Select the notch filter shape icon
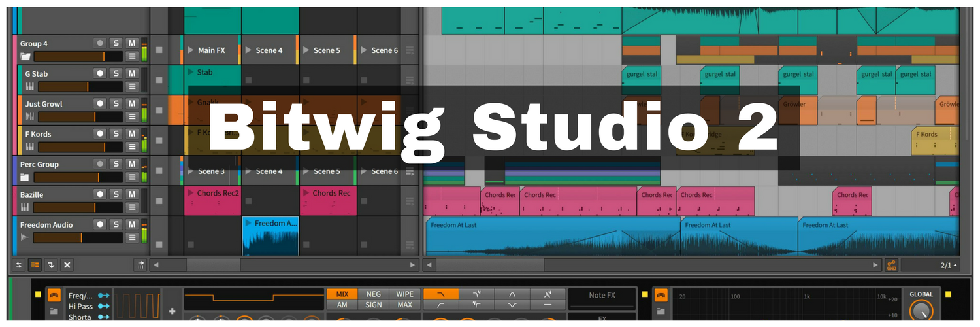Viewport: 980px width, 327px height. coord(512,305)
